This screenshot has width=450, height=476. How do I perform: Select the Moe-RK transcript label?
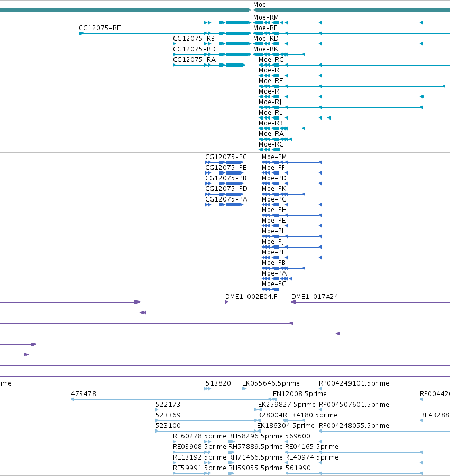click(x=265, y=49)
